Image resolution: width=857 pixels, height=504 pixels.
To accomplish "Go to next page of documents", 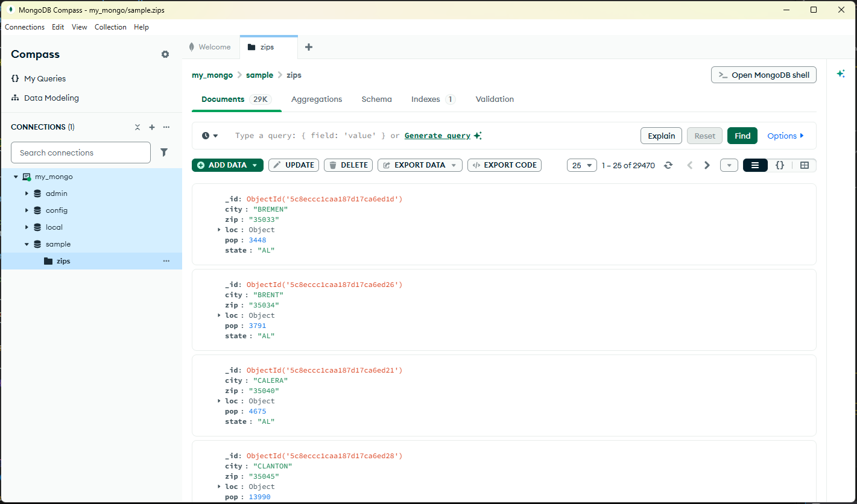I will [x=707, y=165].
